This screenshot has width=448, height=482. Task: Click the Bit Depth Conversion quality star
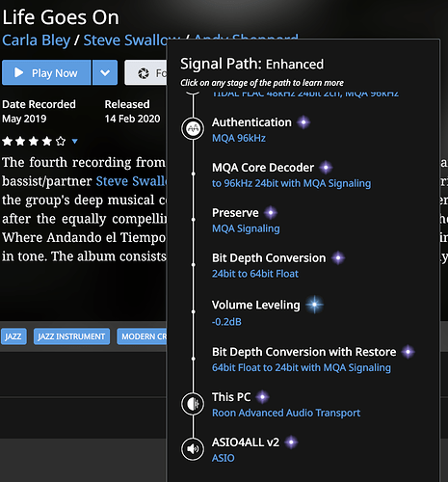click(338, 258)
